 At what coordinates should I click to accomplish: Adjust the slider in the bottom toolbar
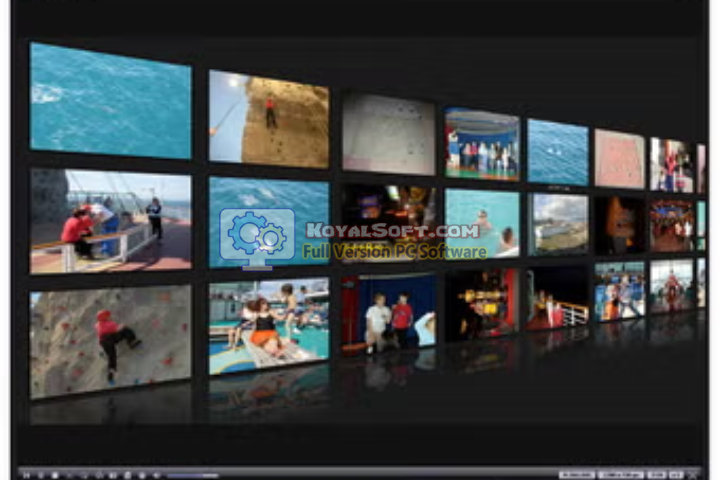click(x=192, y=475)
